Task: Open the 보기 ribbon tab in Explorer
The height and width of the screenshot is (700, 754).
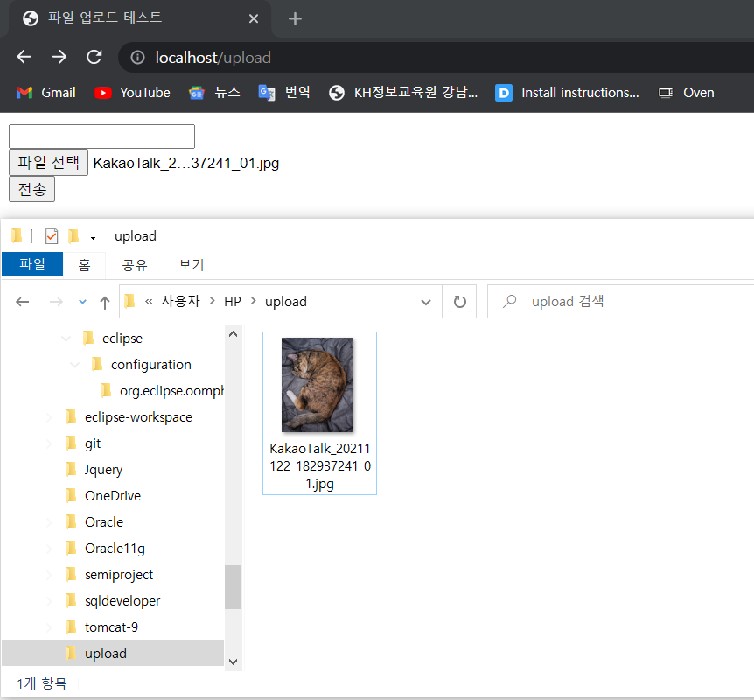Action: tap(191, 265)
